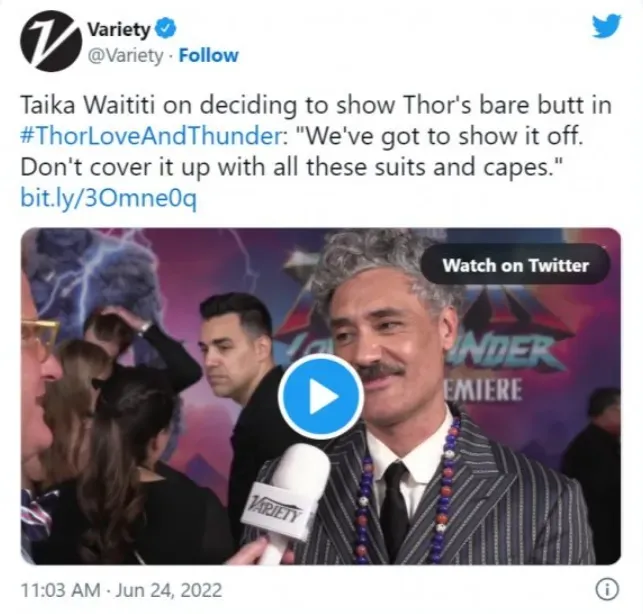Open the #ThorLoveAndThunder hashtag
643x614 pixels.
pyautogui.click(x=151, y=136)
